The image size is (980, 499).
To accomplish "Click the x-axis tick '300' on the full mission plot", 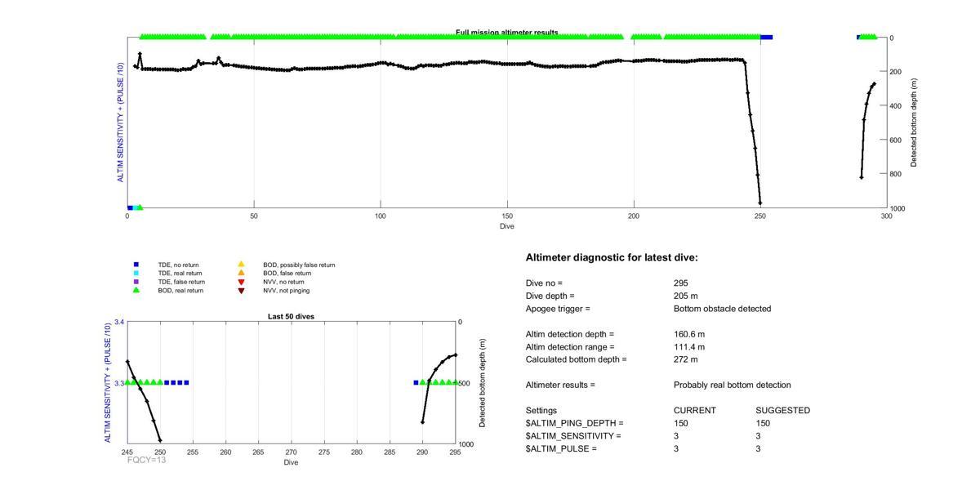I will point(887,216).
